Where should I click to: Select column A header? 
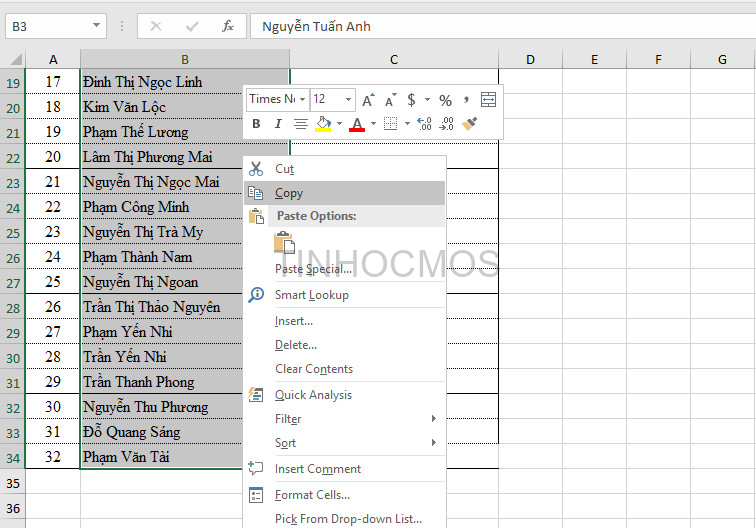coord(53,59)
